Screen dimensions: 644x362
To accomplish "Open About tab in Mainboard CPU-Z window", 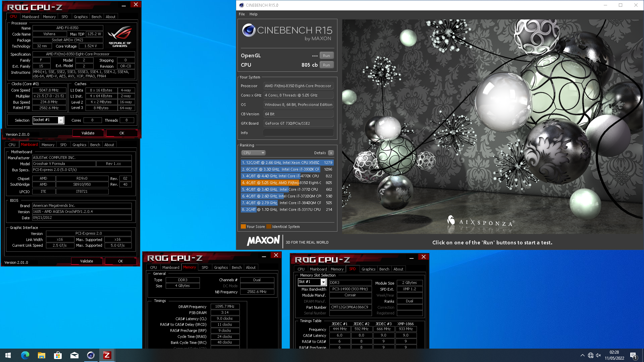I will 109,145.
